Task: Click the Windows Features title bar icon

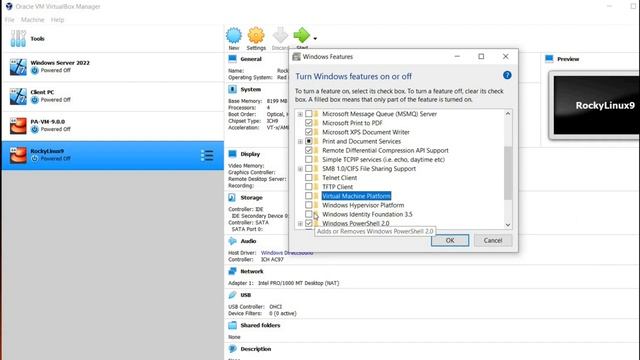Action: click(296, 57)
